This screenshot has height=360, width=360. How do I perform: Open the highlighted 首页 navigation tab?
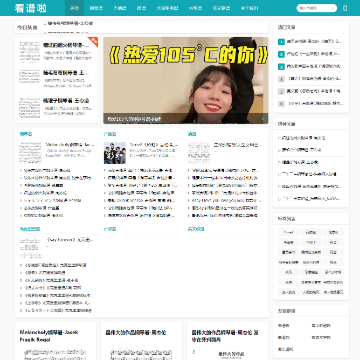[75, 8]
